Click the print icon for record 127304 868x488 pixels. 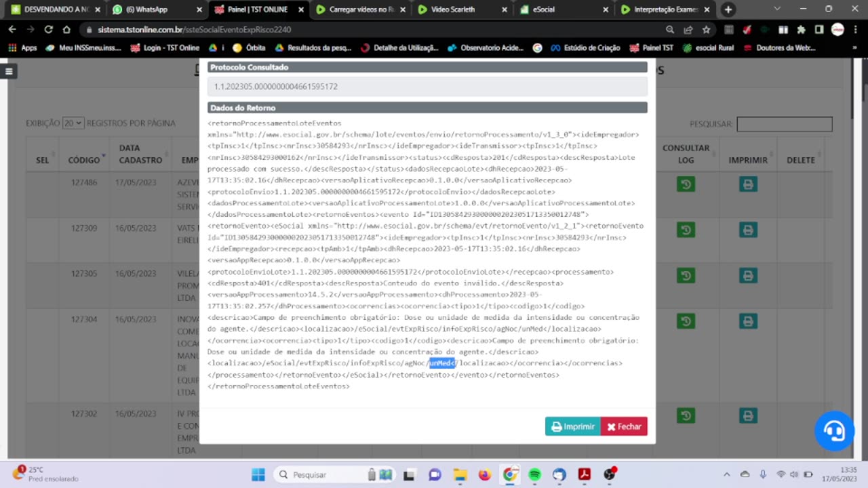coord(748,321)
